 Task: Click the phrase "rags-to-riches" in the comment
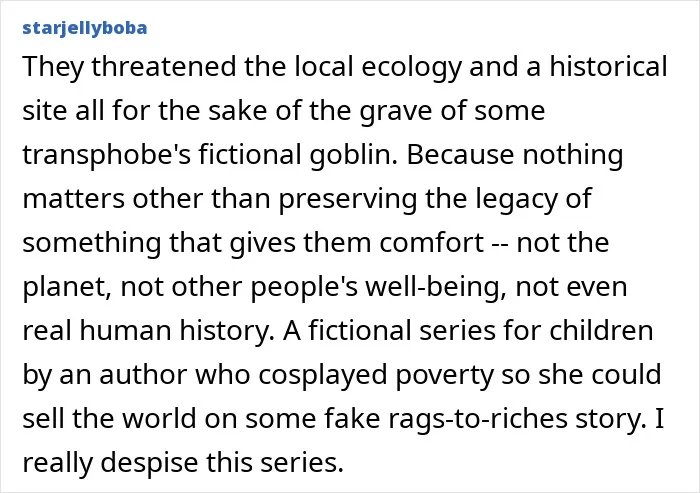(477, 420)
